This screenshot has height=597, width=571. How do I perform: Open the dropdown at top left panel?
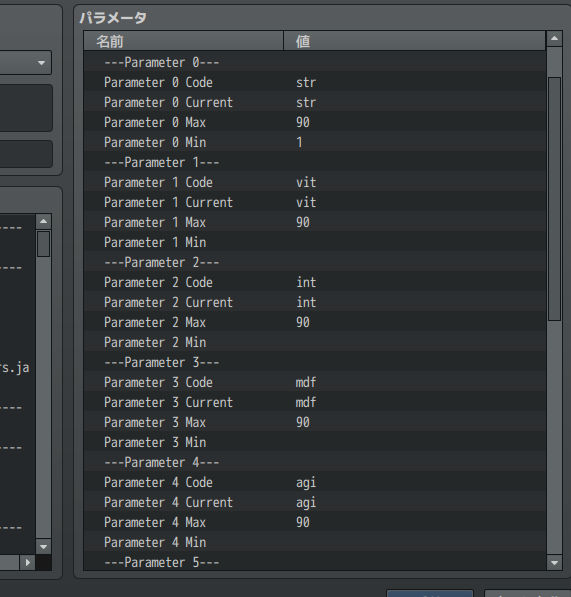click(x=41, y=63)
